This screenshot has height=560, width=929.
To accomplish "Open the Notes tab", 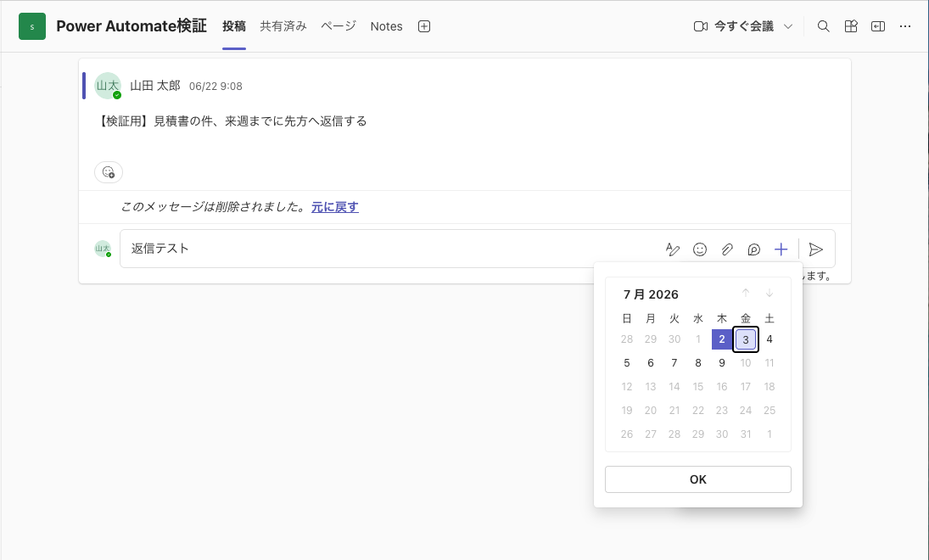I will click(x=386, y=26).
